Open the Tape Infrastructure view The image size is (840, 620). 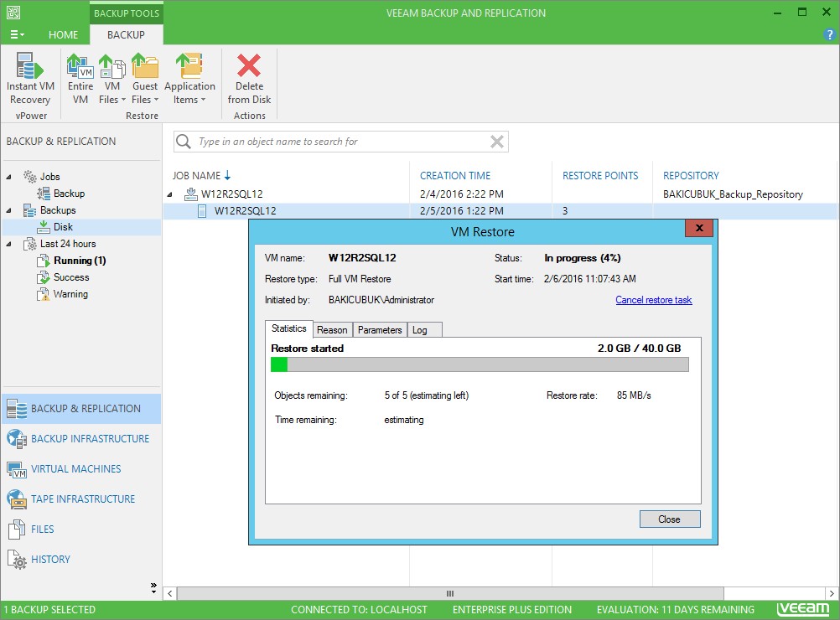[81, 499]
